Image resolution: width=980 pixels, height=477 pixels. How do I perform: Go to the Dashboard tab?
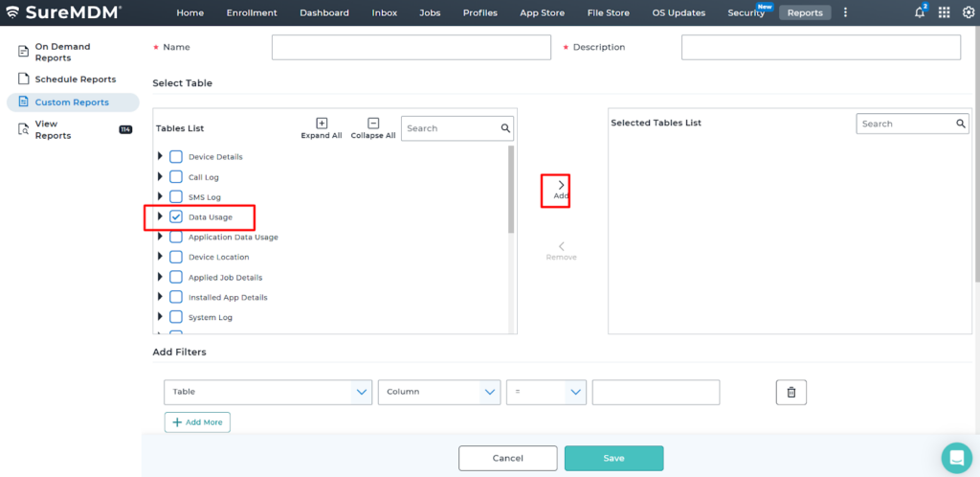click(324, 12)
